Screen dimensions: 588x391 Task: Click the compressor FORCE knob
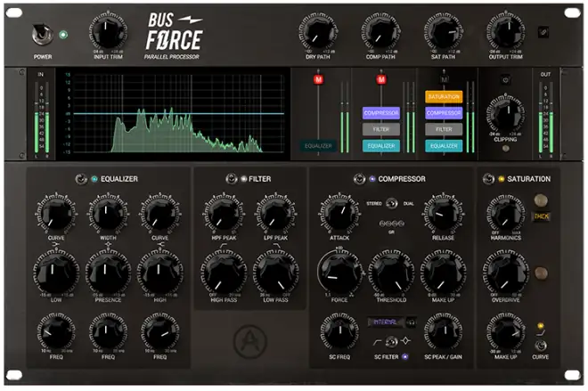pos(339,273)
